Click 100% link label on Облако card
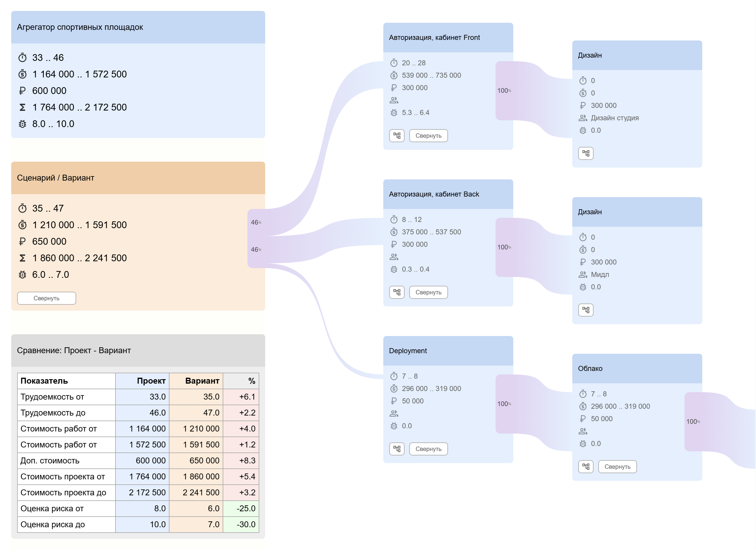The image size is (756, 550). 693,422
